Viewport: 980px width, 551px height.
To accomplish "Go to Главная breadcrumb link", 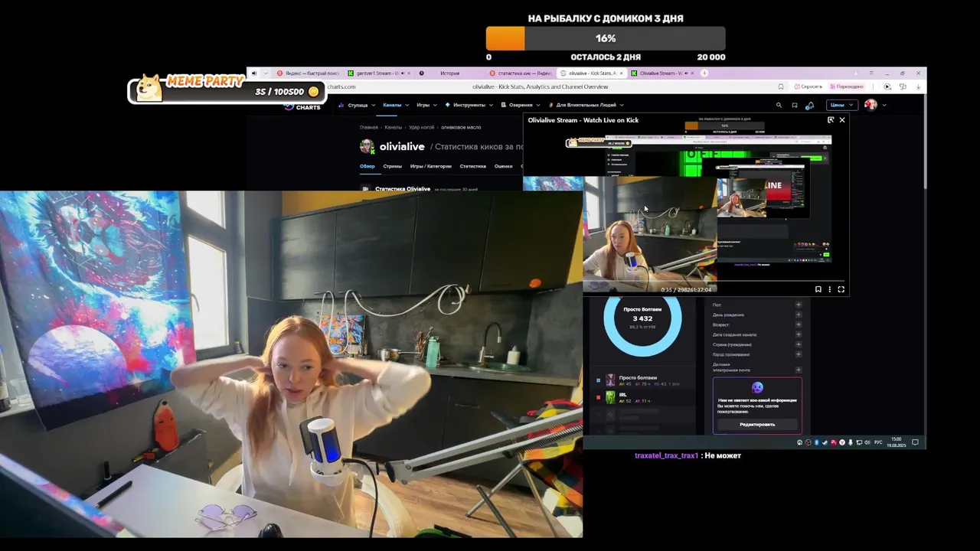I will [369, 127].
